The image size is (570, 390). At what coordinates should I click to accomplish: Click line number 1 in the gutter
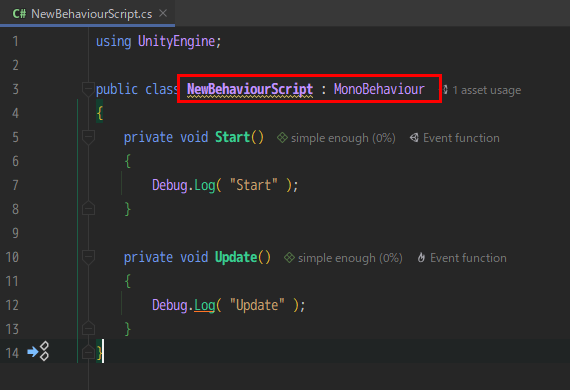click(15, 41)
